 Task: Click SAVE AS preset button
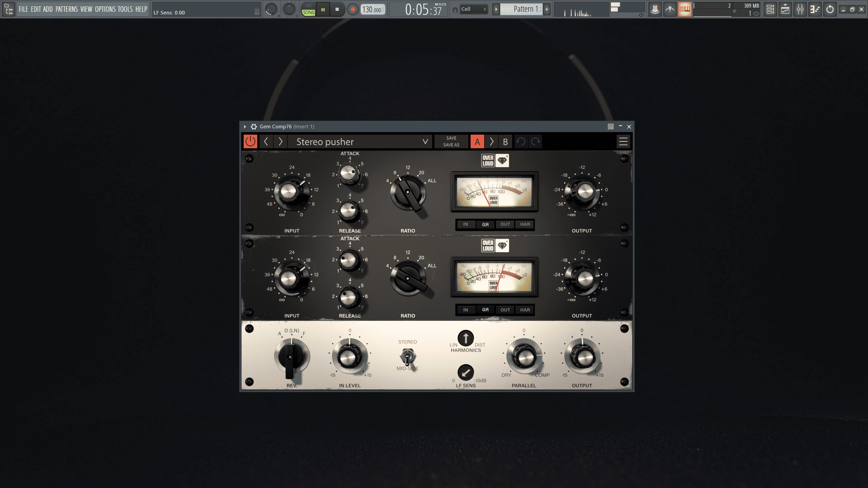[451, 145]
